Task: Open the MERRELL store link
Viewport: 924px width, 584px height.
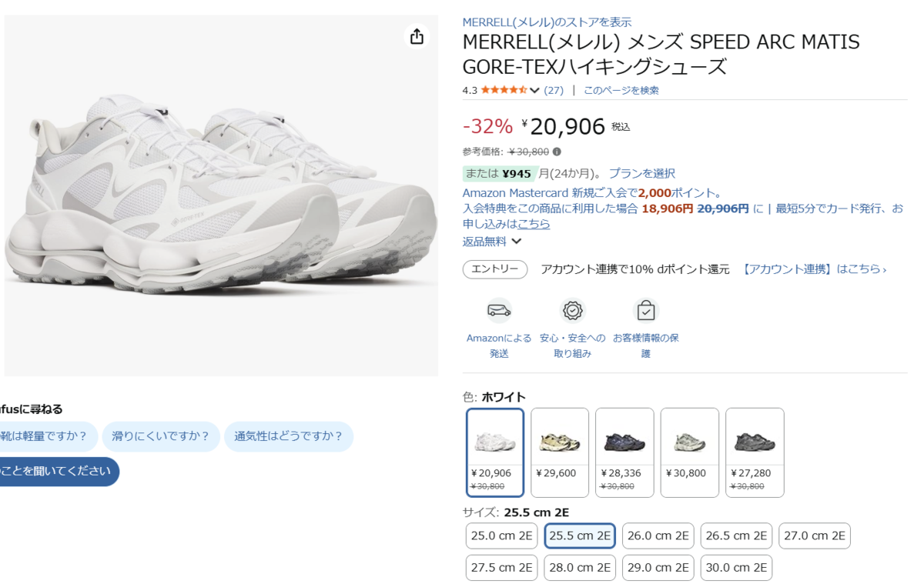Action: point(547,22)
